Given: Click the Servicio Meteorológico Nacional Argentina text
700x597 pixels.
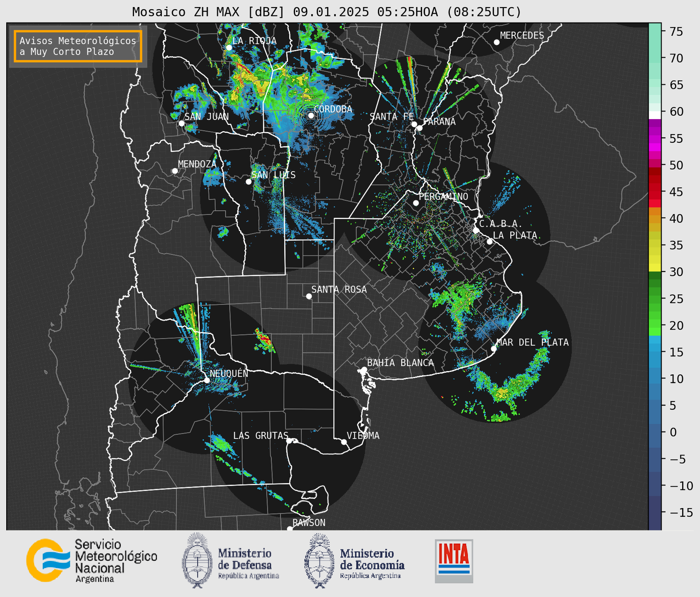Looking at the screenshot, I should coord(116,561).
